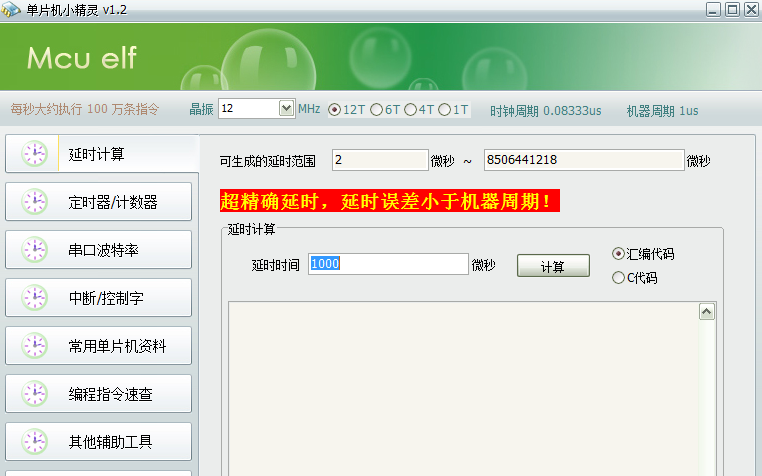762x476 pixels.
Task: Click the clock icon beside 常用单片机资料
Action: click(x=35, y=346)
